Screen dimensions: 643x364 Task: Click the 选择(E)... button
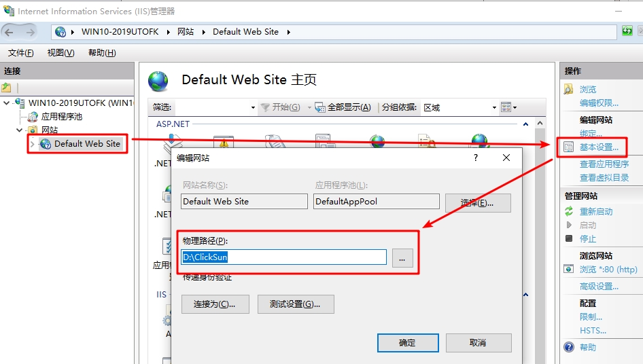(478, 203)
